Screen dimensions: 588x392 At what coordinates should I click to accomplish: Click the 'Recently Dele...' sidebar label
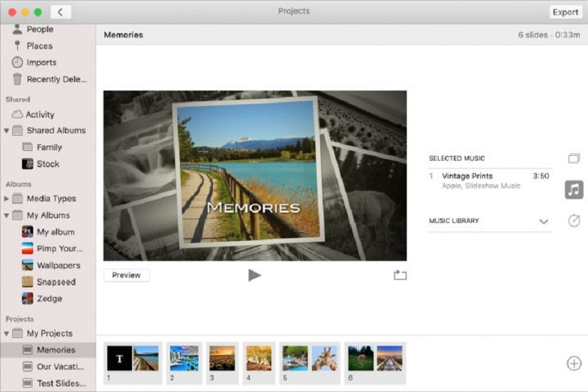coord(57,79)
